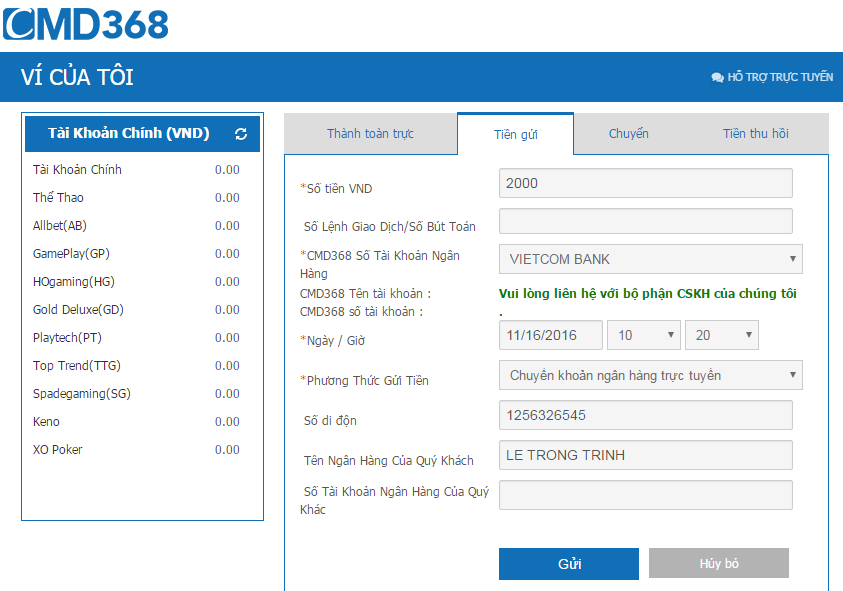Expand the Phương Thức Gửi Tiền dropdown

(651, 375)
